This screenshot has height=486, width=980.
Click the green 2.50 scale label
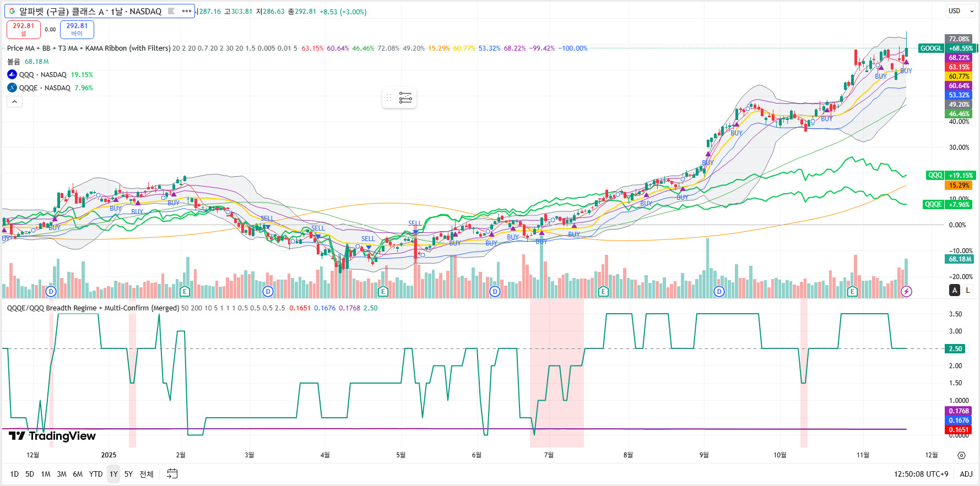tap(956, 349)
